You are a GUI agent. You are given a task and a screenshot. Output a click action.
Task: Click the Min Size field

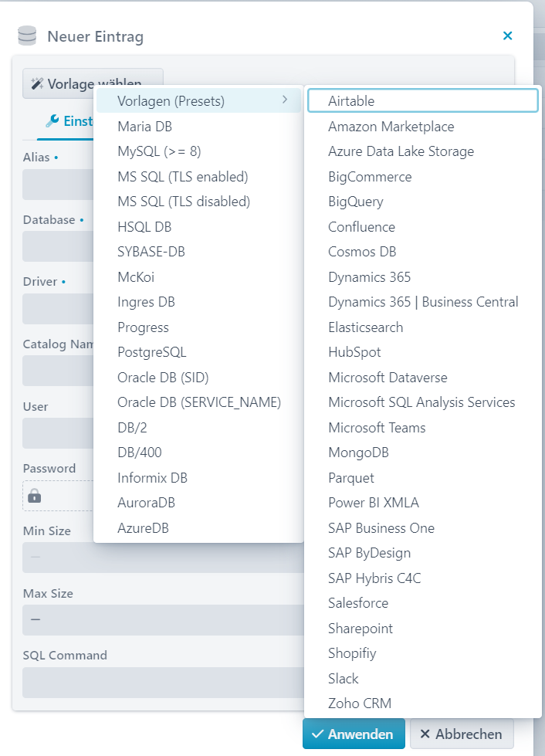[164, 558]
